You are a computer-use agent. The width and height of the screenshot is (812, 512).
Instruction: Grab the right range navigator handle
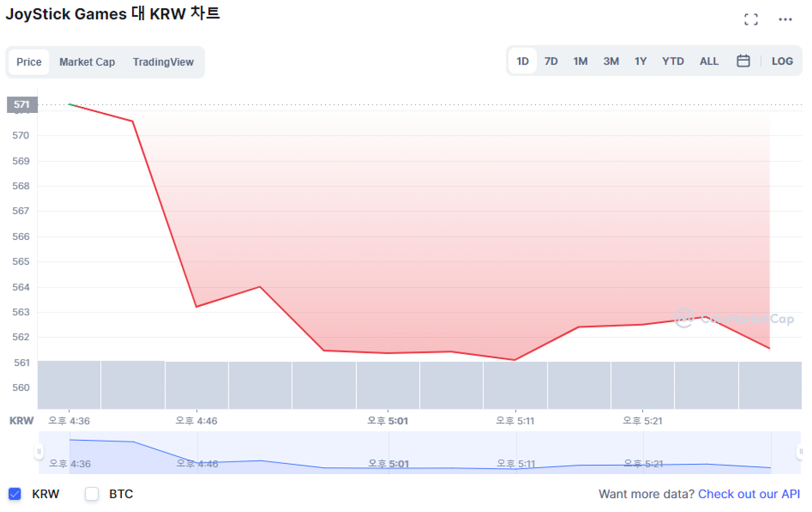800,452
